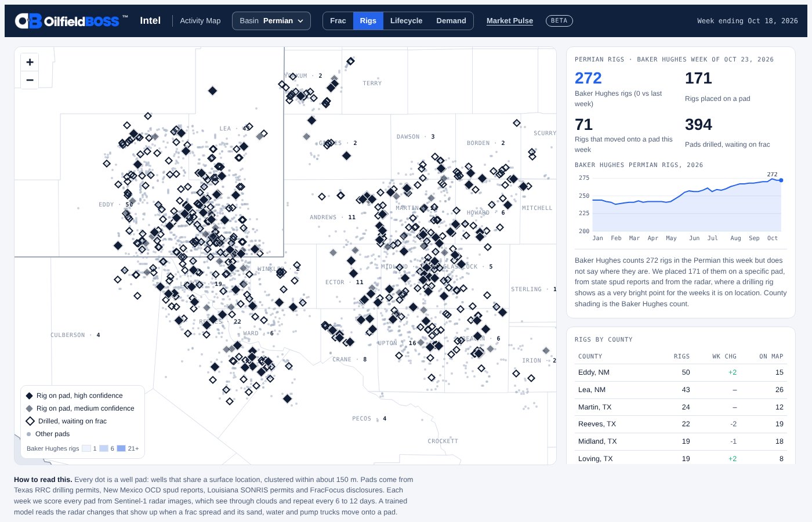This screenshot has width=812, height=522.
Task: Select the Loving, TX table row
Action: (680, 458)
